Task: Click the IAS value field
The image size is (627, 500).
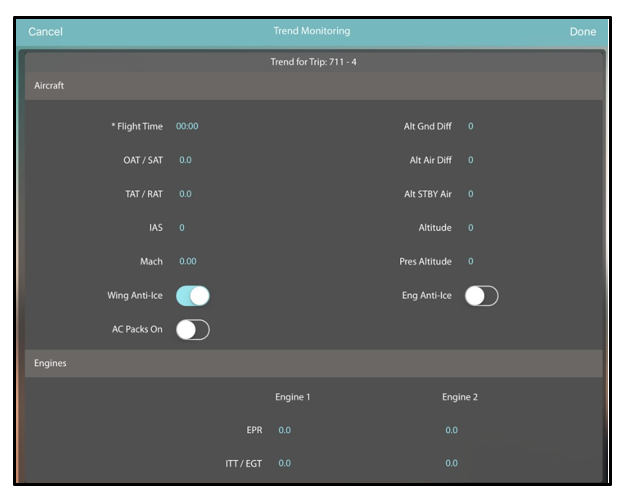Action: (x=182, y=228)
